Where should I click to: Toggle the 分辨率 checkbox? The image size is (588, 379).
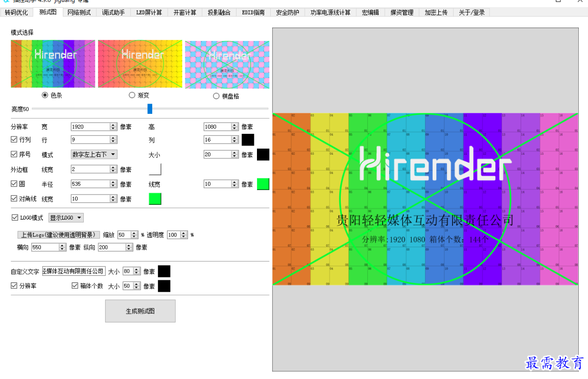tap(14, 286)
